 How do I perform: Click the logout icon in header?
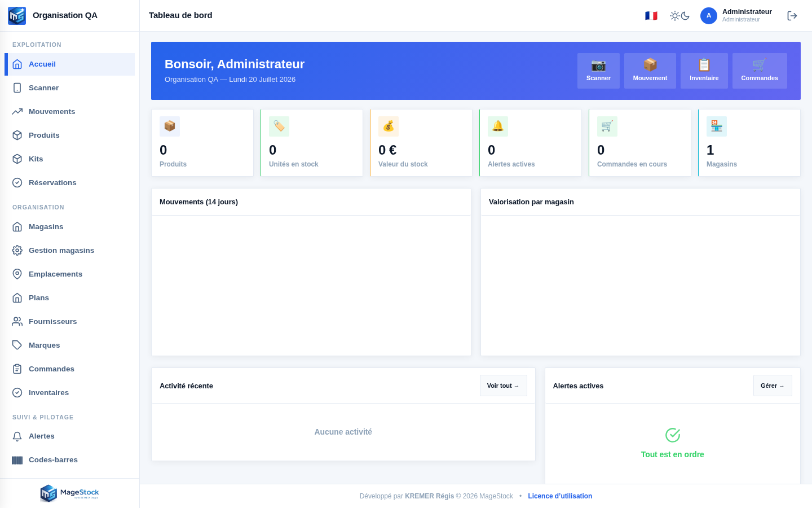click(x=792, y=16)
